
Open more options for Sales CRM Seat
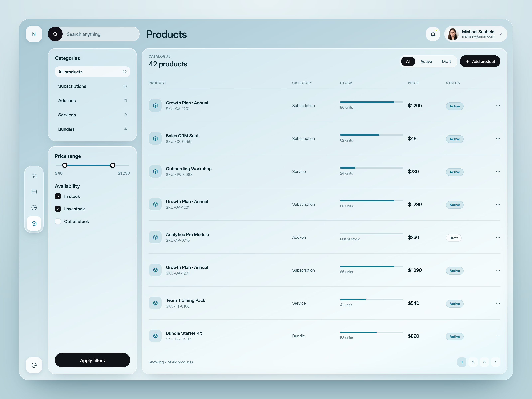498,138
